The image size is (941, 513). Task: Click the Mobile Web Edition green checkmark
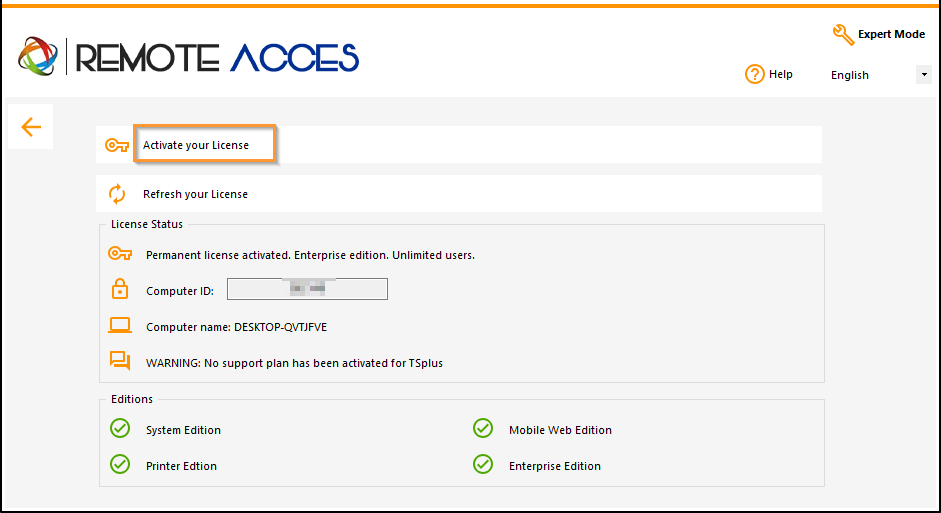point(483,428)
